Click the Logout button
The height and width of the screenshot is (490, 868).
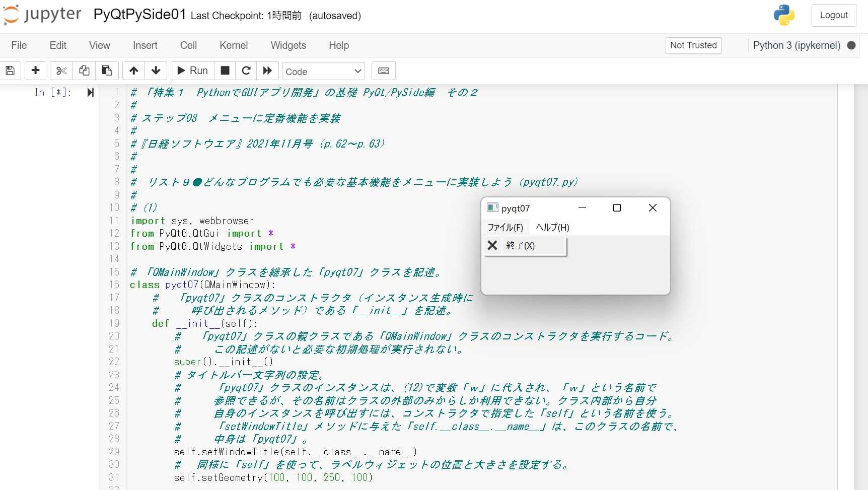[x=833, y=15]
